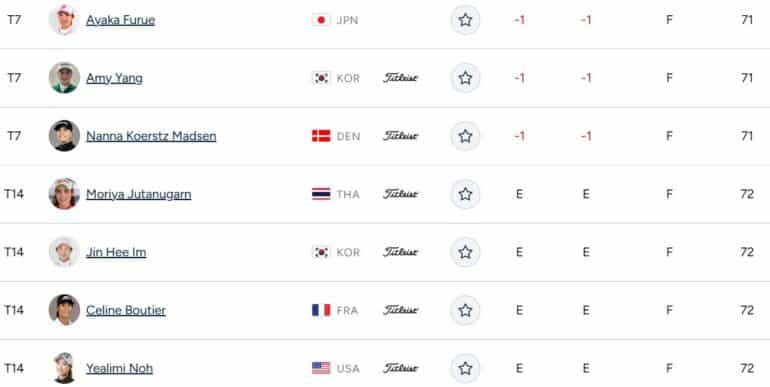Screen dimensions: 770x387
Task: Open Nanna Koerstz Madsen's profile link
Action: [x=151, y=136]
